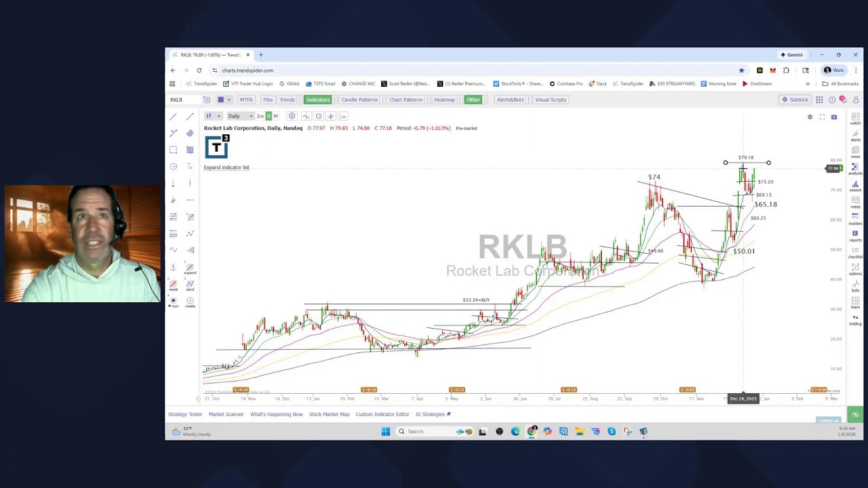868x488 pixels.
Task: Select the sine wave drawing tool
Action: coord(173,250)
